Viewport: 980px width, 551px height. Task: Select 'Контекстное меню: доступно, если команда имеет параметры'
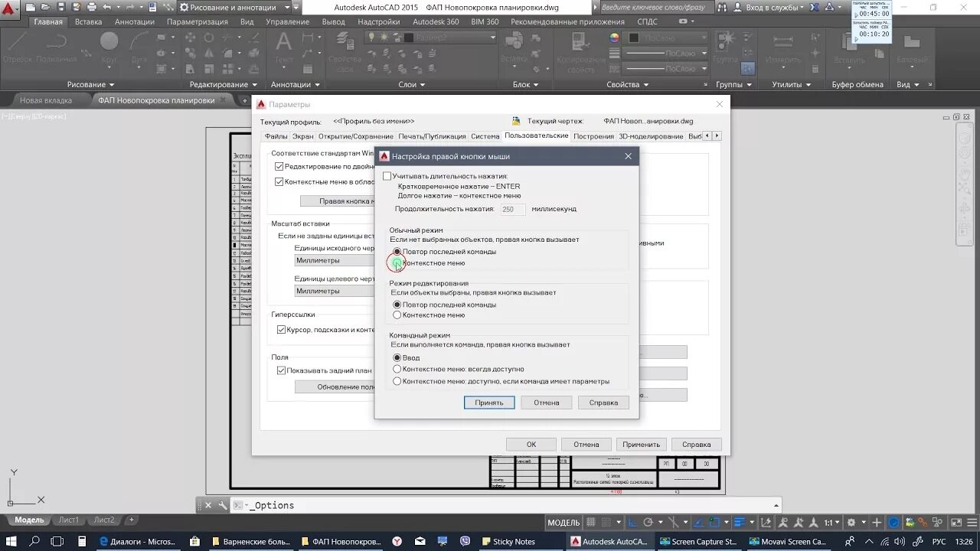(397, 381)
